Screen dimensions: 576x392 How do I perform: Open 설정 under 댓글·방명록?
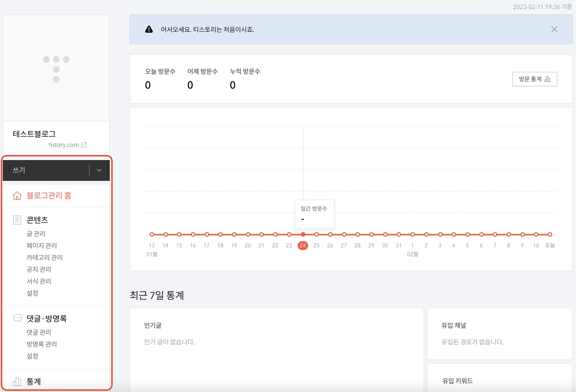click(x=32, y=356)
